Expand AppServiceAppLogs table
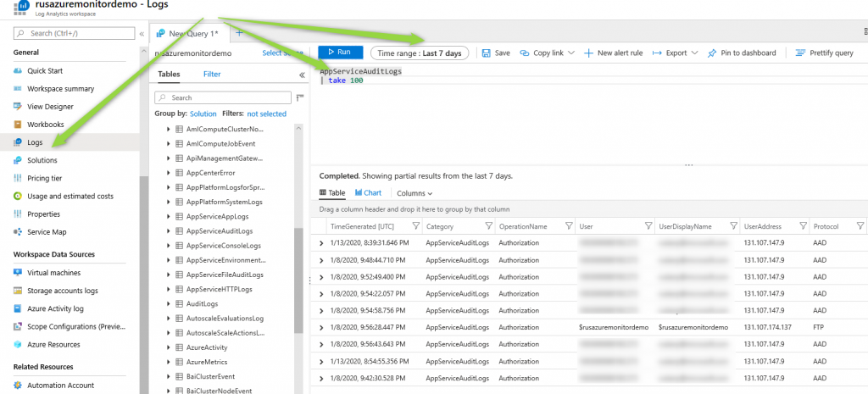This screenshot has width=868, height=394. pyautogui.click(x=169, y=216)
